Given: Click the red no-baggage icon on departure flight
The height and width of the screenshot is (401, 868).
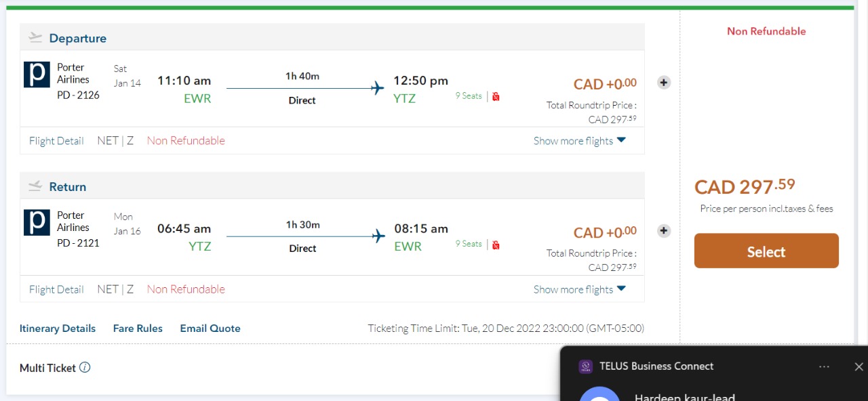Looking at the screenshot, I should point(496,96).
